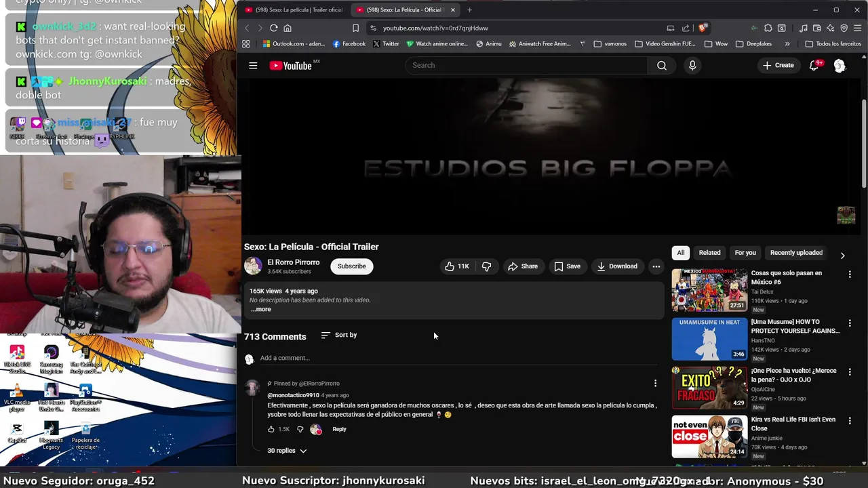
Task: Expand video description with ...more
Action: point(261,309)
